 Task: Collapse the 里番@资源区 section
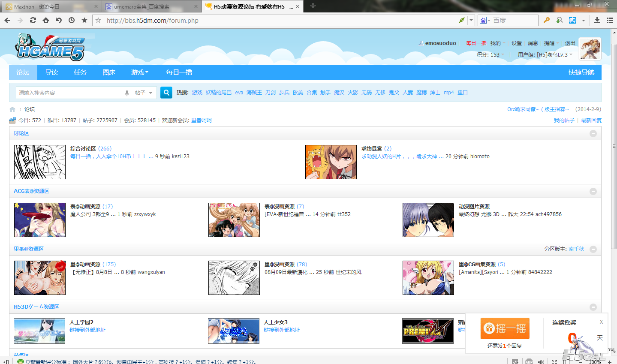(593, 249)
